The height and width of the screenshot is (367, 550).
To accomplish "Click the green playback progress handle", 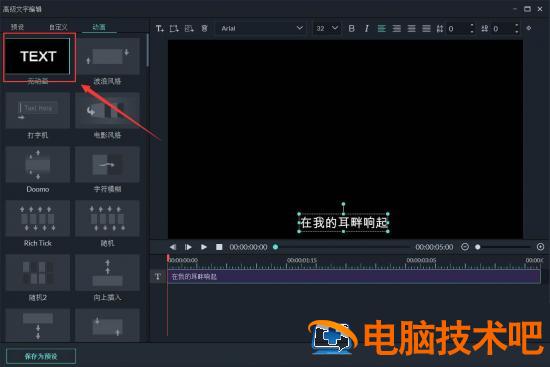I will point(275,247).
